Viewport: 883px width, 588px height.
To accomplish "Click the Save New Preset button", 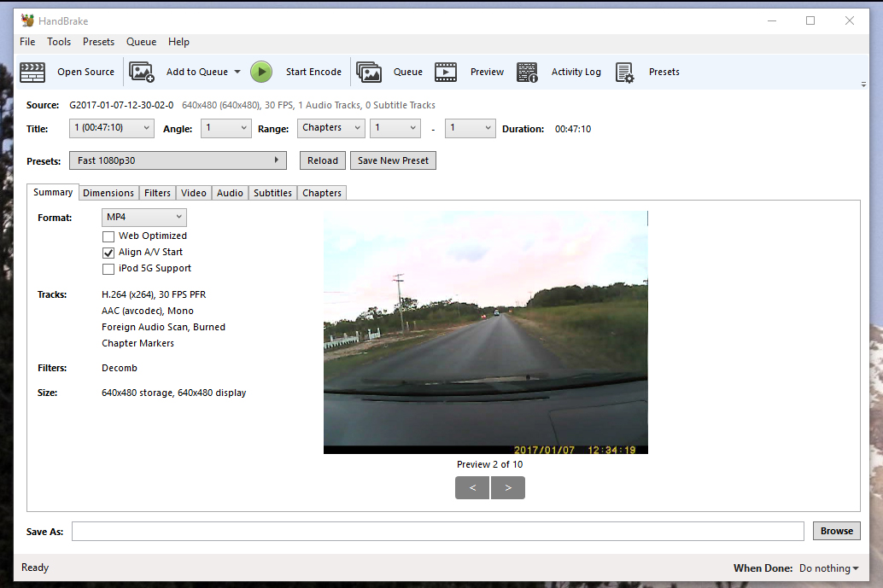I will coord(393,160).
